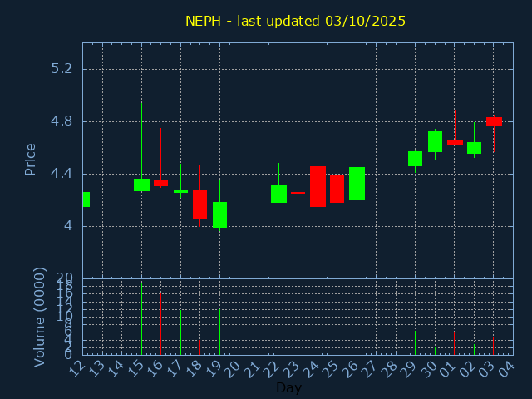
Task: Select the 4.4 price axis label
Action: coord(61,174)
